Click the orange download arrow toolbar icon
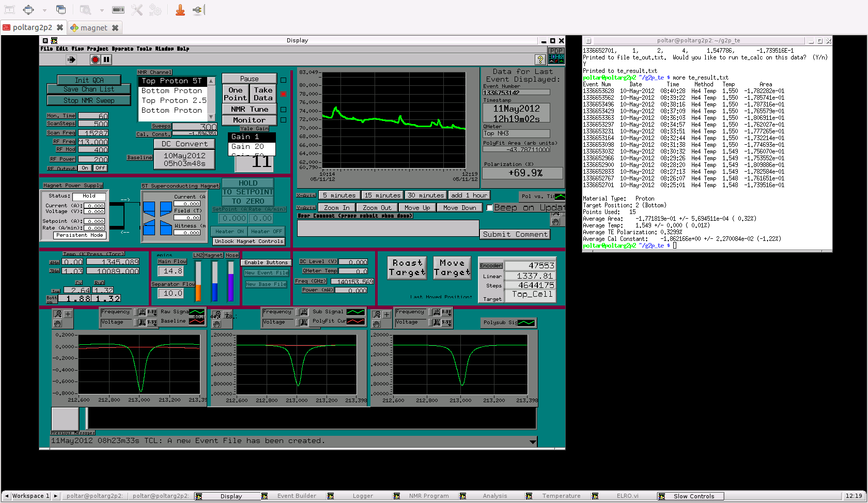Screen dimensions: 868x503 (x=180, y=9)
